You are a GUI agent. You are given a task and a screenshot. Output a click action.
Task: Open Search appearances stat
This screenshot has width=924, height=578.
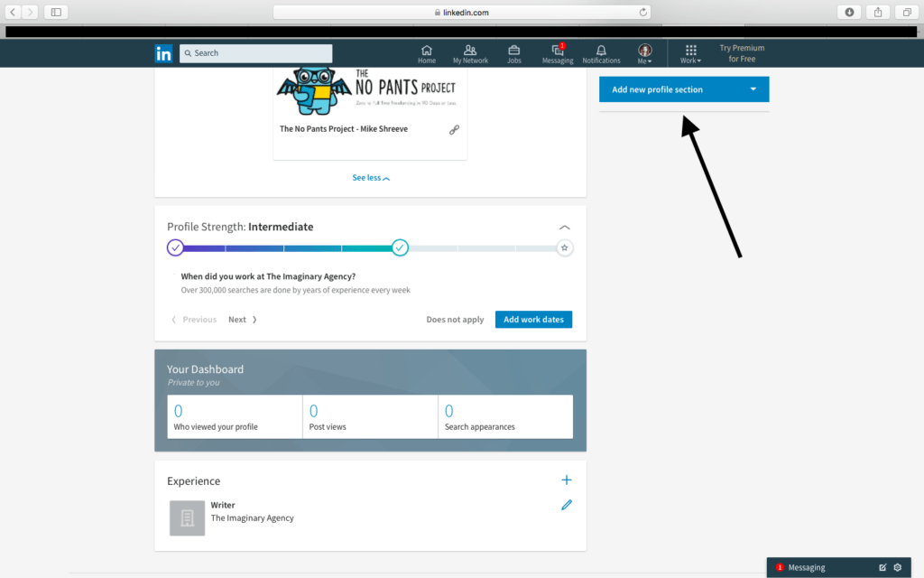click(505, 416)
